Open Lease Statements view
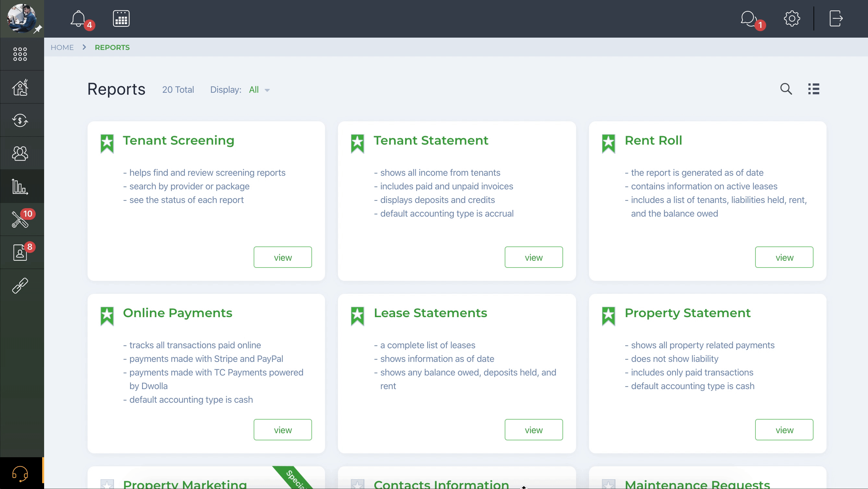Image resolution: width=868 pixels, height=489 pixels. coord(534,430)
